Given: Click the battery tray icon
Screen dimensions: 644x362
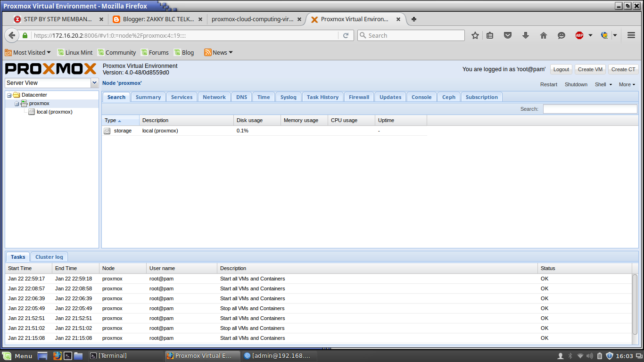Looking at the screenshot, I should pyautogui.click(x=600, y=356).
